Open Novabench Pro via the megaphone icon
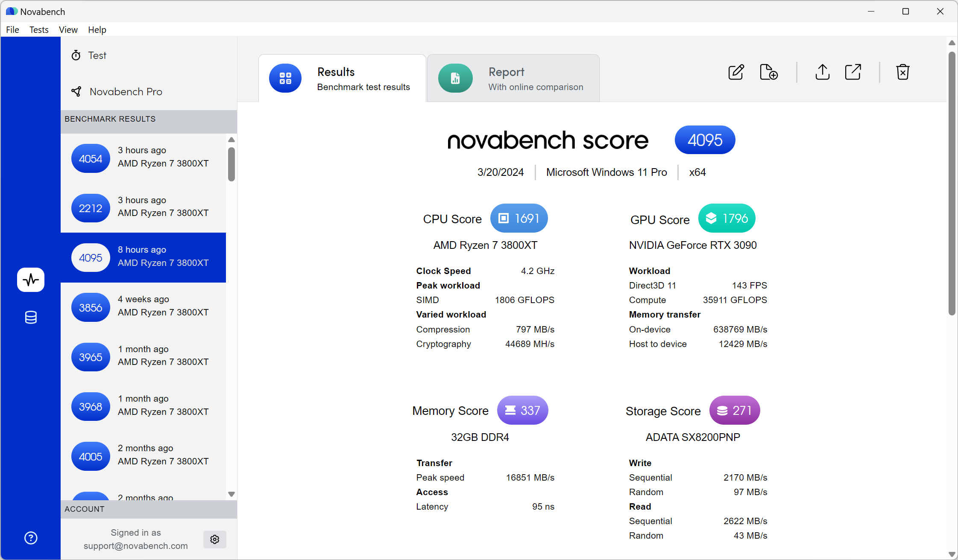This screenshot has width=958, height=560. 76,91
